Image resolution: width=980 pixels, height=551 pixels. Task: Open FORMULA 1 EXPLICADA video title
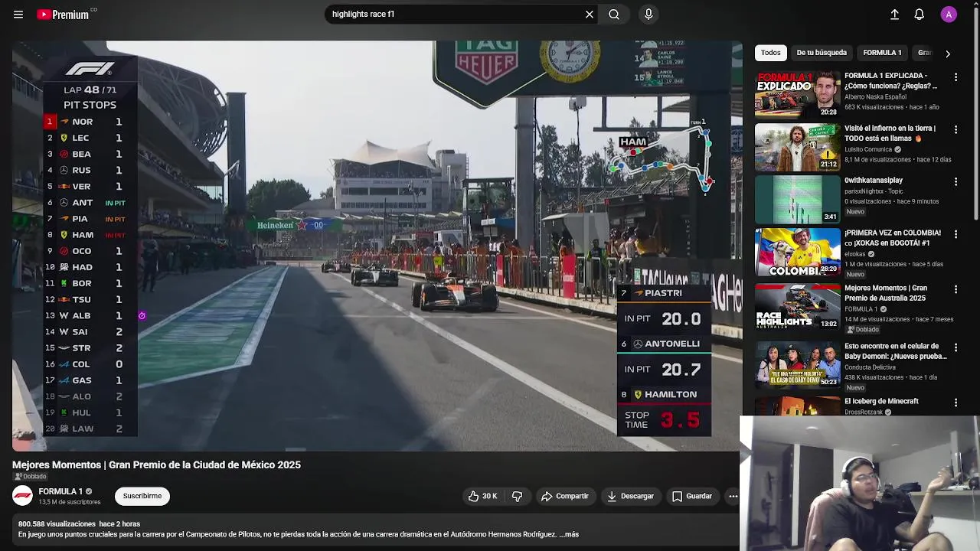click(890, 81)
